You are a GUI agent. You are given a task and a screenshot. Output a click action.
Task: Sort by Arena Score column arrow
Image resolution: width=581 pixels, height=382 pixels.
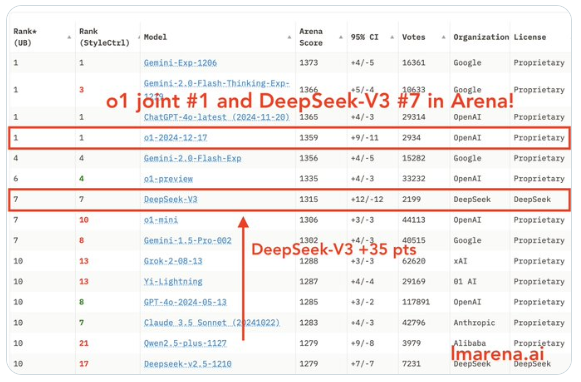(341, 37)
